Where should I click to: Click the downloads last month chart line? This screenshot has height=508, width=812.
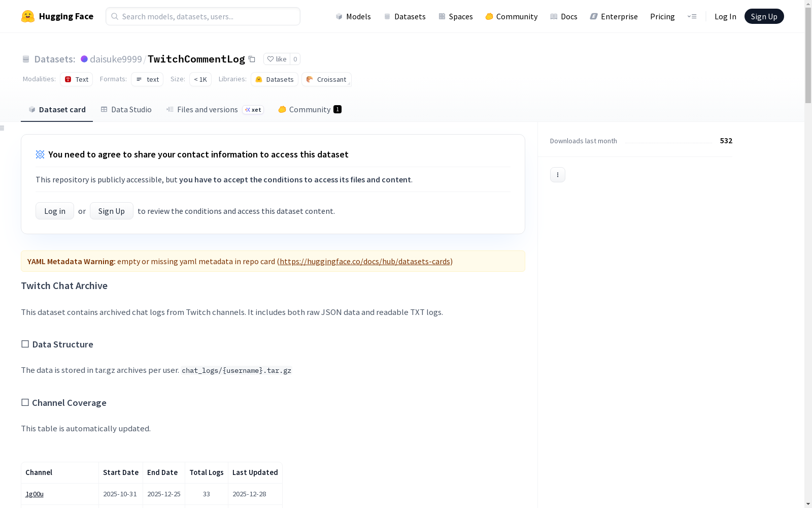pyautogui.click(x=668, y=142)
